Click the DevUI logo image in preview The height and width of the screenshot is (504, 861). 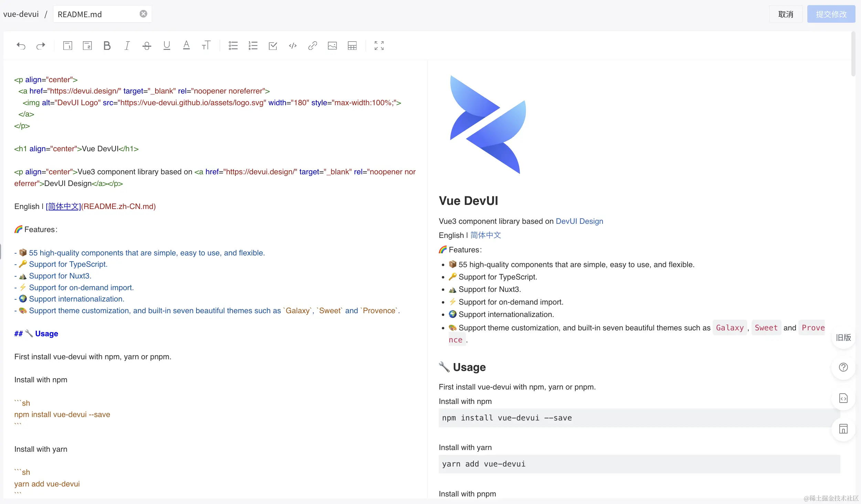pyautogui.click(x=488, y=124)
